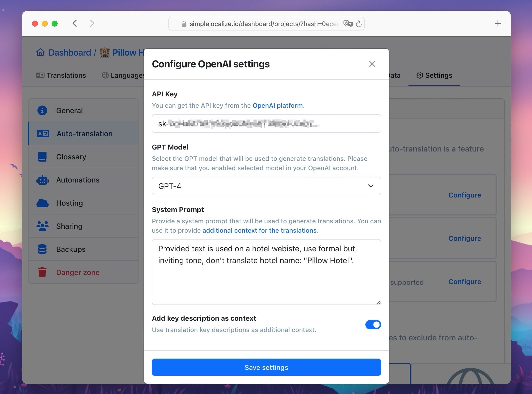Image resolution: width=532 pixels, height=394 pixels.
Task: Click the Dashboard home icon
Action: tap(40, 52)
